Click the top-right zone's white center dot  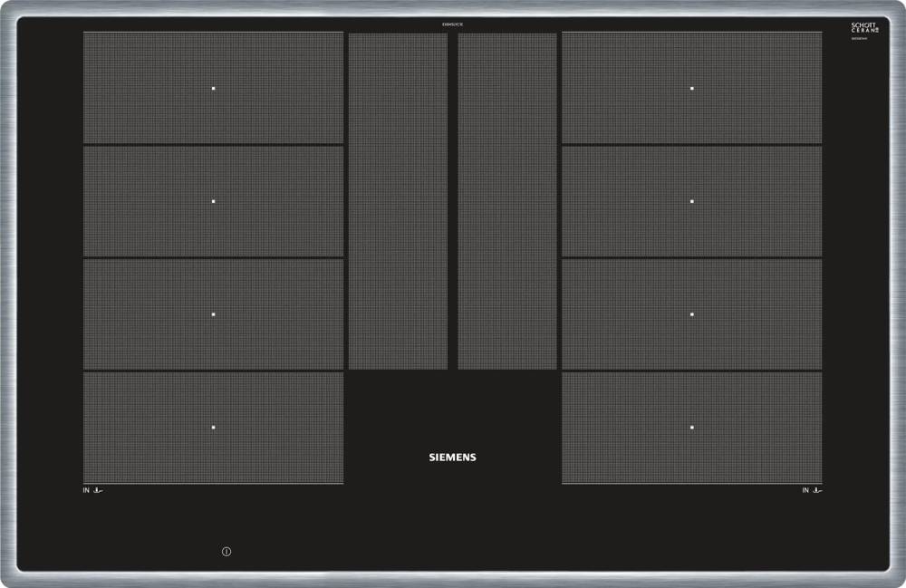coord(691,89)
